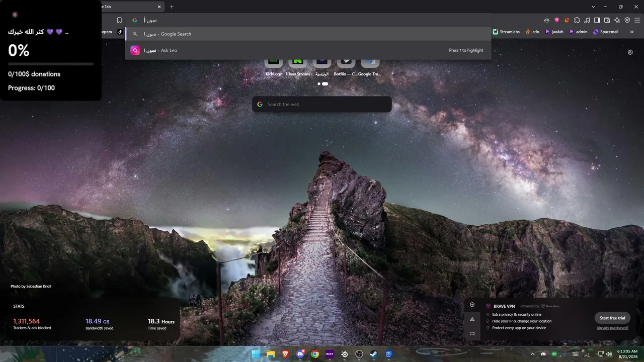
Task: Click the 18.3 Hours Time saved stat
Action: [x=161, y=324]
